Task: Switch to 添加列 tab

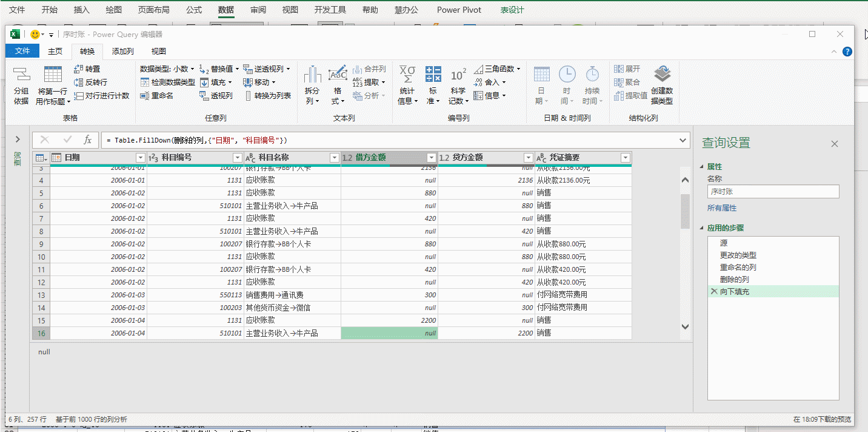Action: [123, 52]
